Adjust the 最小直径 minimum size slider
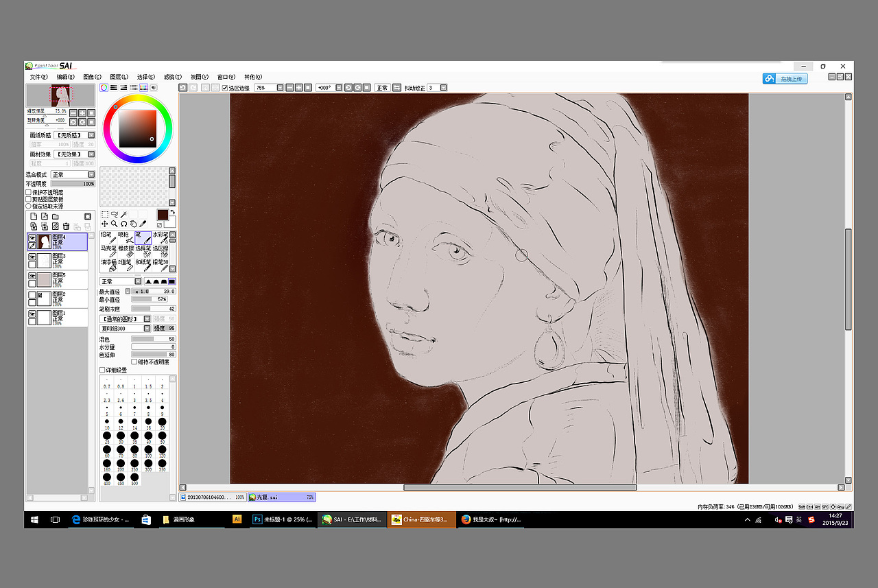This screenshot has height=588, width=878. tap(150, 300)
